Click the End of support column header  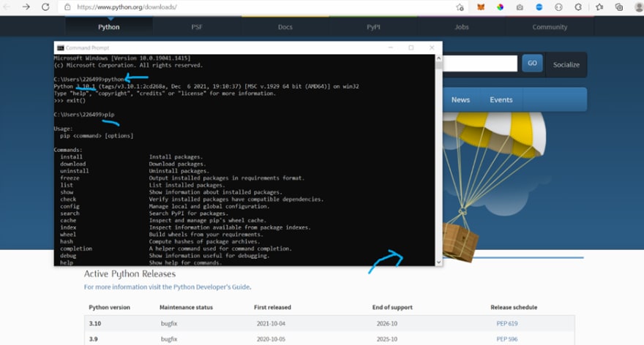tap(392, 307)
